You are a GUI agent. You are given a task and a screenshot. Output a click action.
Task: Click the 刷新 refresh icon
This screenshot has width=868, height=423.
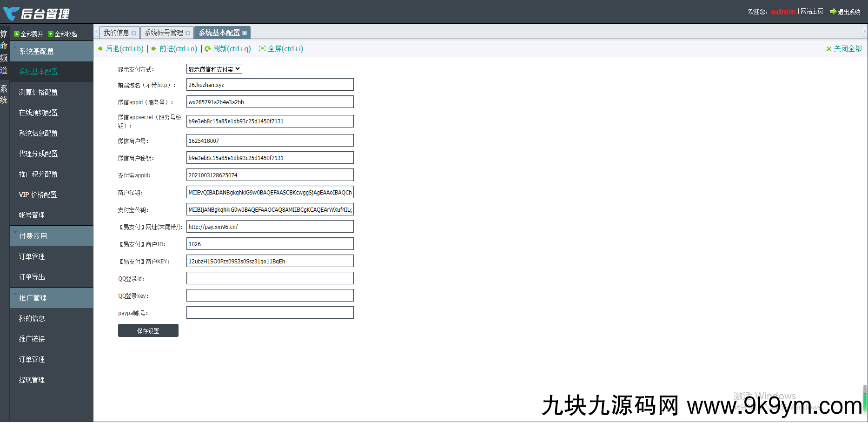[208, 49]
